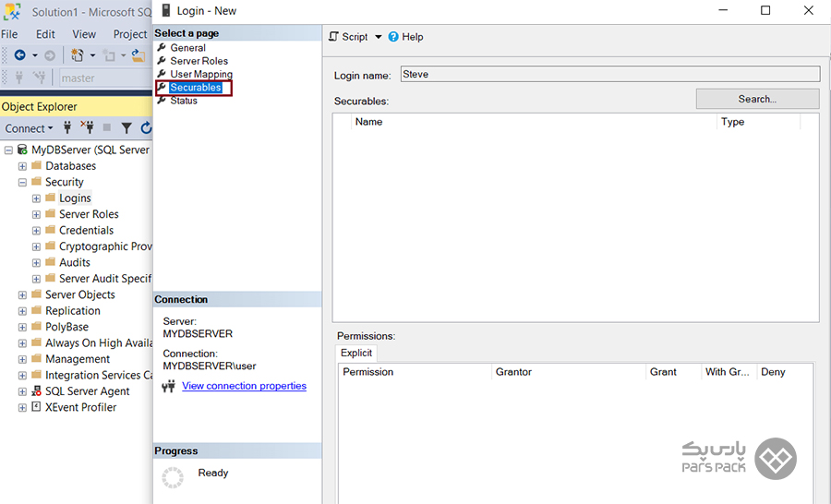The height and width of the screenshot is (504, 831).
Task: Open the Edit menu
Action: point(45,34)
